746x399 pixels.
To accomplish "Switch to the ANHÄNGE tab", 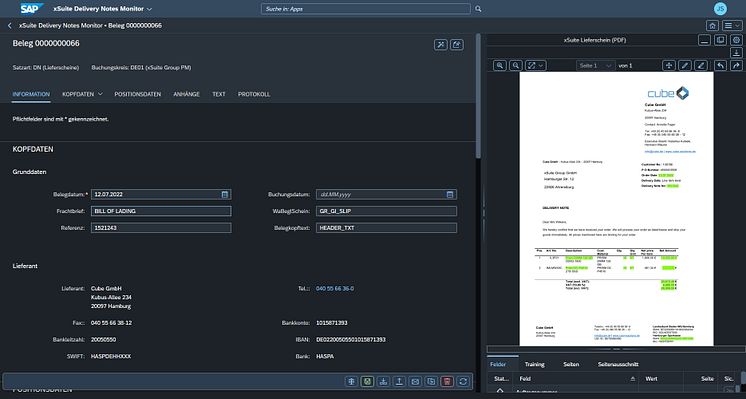I will tap(186, 94).
